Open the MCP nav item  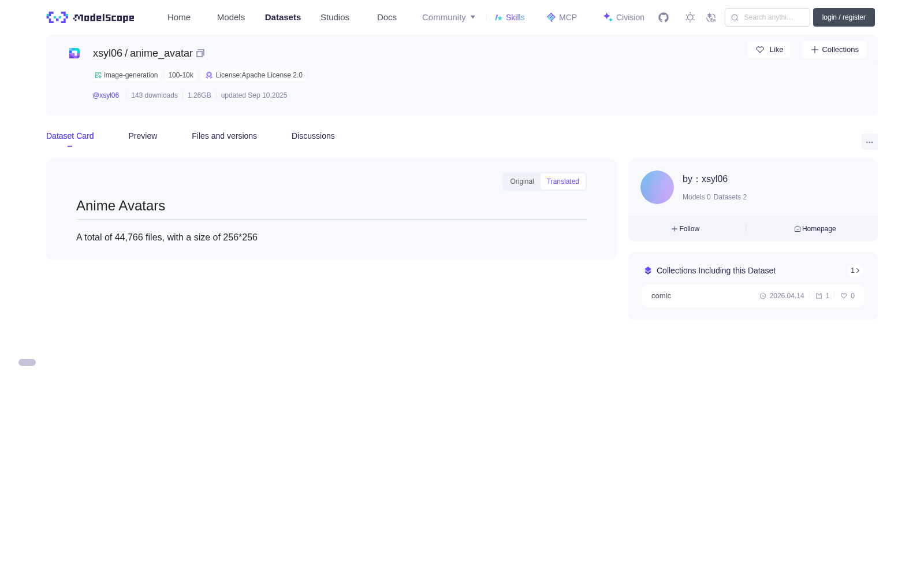coord(562,17)
